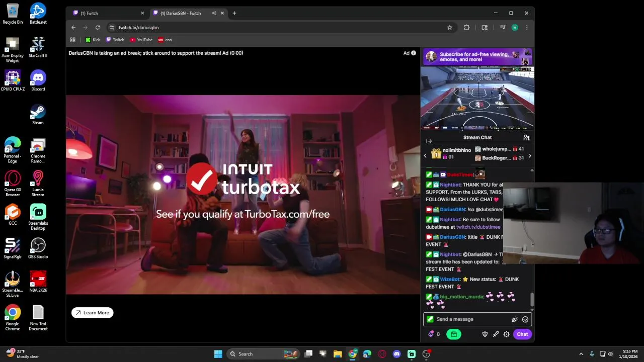Viewport: 644px width, 362px height.
Task: Open Chrome Remote Desktop shortcut
Action: point(38,150)
